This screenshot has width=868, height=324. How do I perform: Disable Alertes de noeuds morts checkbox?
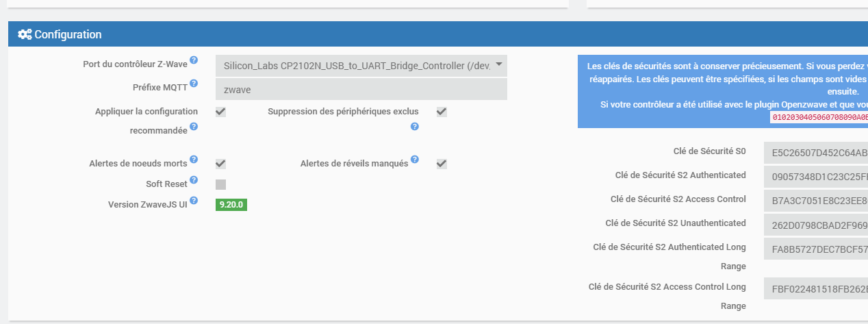220,164
